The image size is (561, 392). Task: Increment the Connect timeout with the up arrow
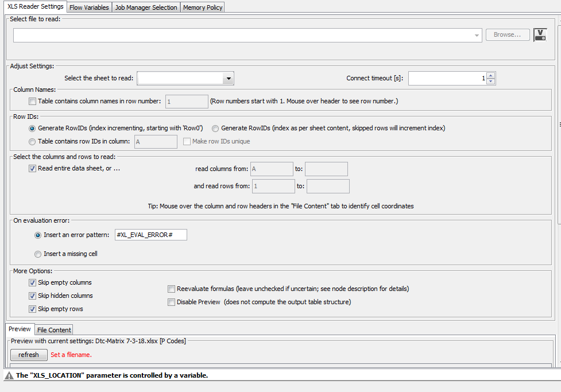[491, 75]
